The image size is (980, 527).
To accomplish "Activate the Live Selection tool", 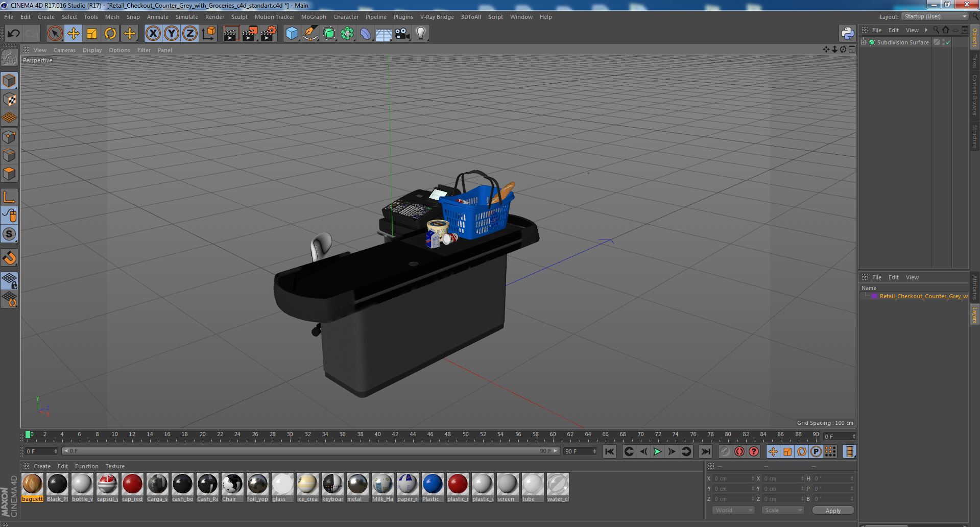I will coord(55,34).
